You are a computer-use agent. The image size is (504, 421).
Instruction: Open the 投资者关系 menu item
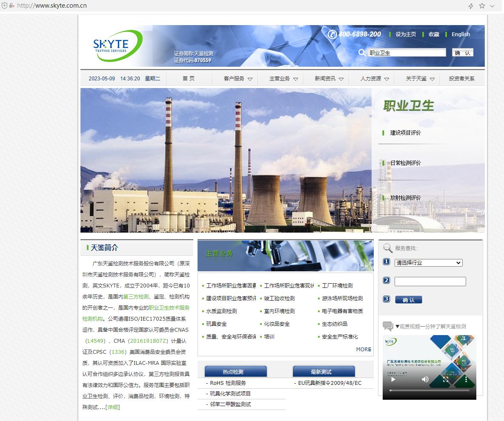461,79
